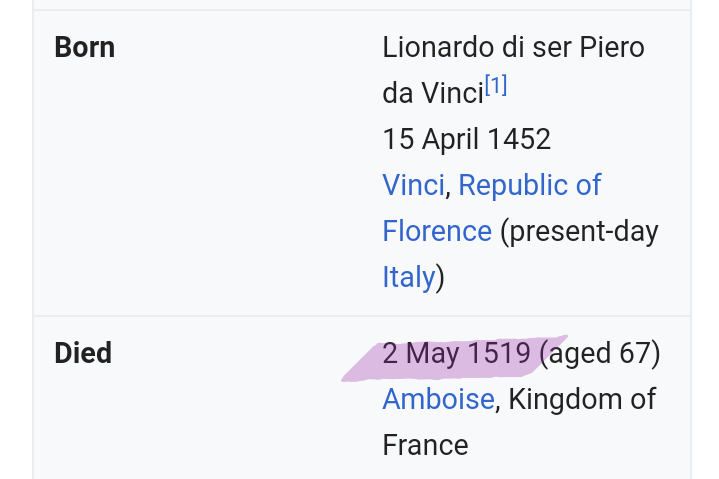
Task: Click the closing parenthesis after Italy
Action: tap(440, 277)
